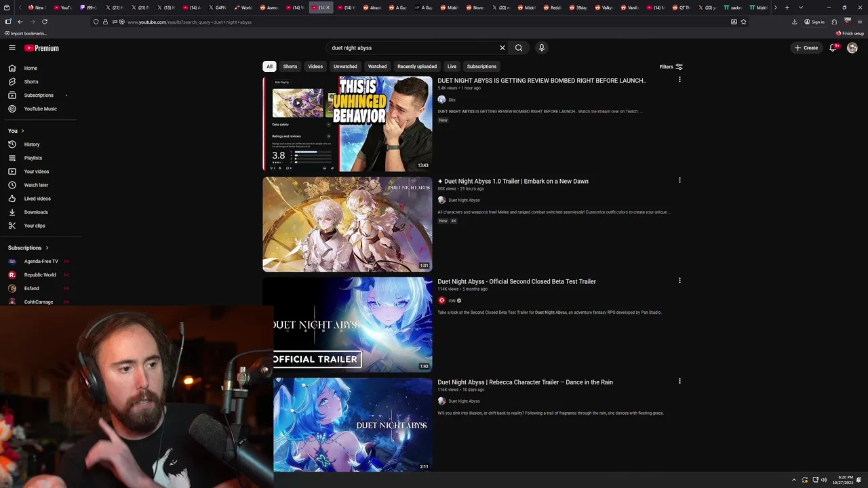Open the YouTube hamburger guide menu
Image resolution: width=868 pixels, height=488 pixels.
12,48
